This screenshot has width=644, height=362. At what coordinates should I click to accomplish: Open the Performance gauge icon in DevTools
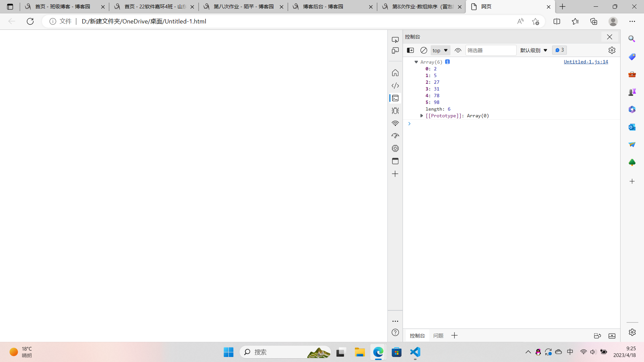tap(395, 136)
